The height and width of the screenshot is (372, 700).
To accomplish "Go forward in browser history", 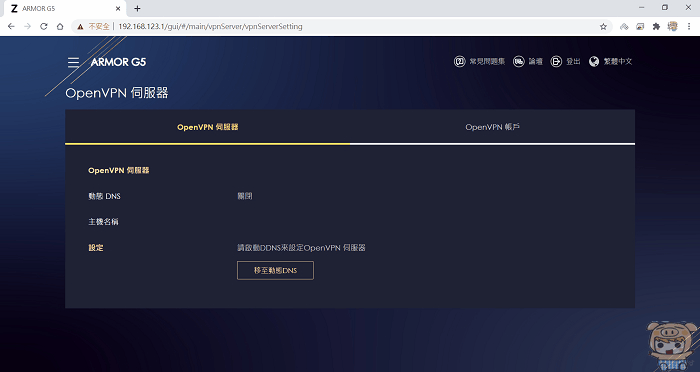I will pyautogui.click(x=27, y=26).
